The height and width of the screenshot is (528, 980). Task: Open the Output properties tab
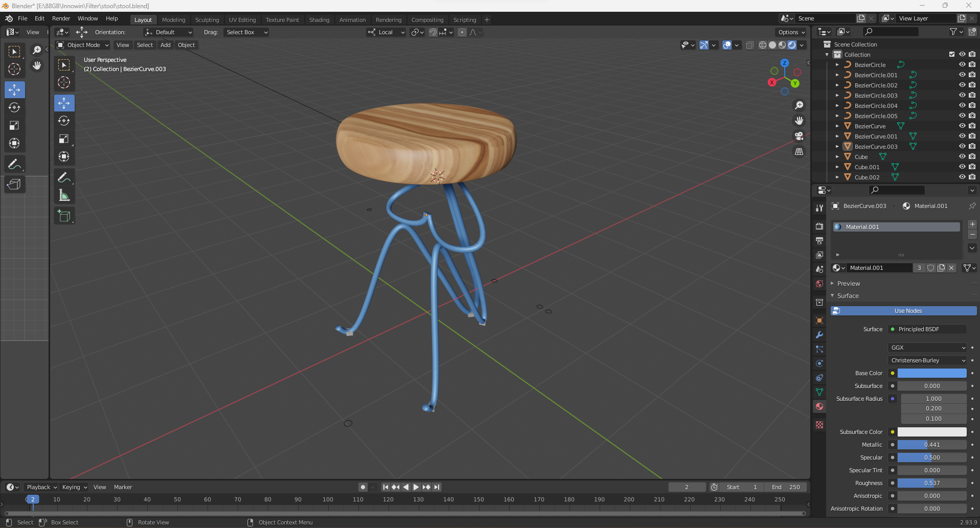click(819, 241)
